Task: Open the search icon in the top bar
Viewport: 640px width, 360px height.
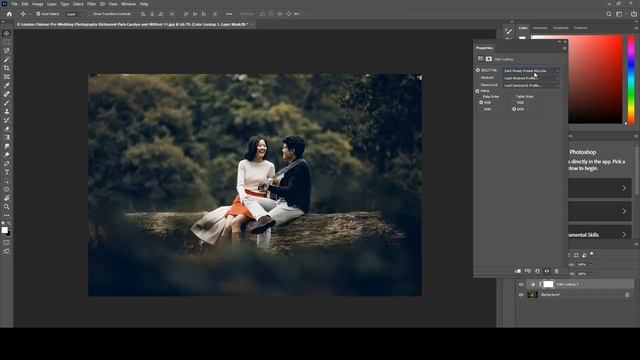Action: (x=609, y=14)
